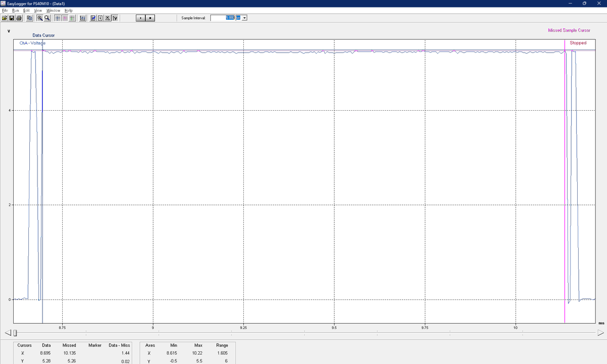607x364 pixels.
Task: Click the Y axis Range value 6
Action: [x=226, y=361]
